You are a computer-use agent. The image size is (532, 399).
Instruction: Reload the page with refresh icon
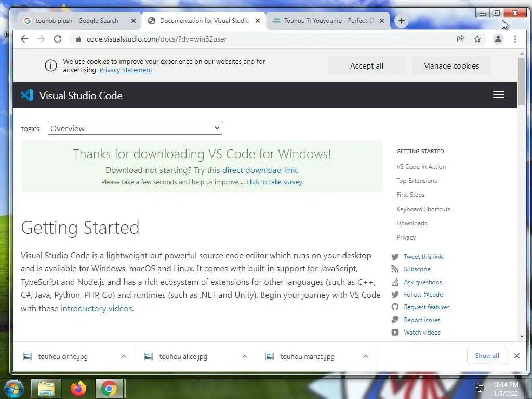point(58,39)
